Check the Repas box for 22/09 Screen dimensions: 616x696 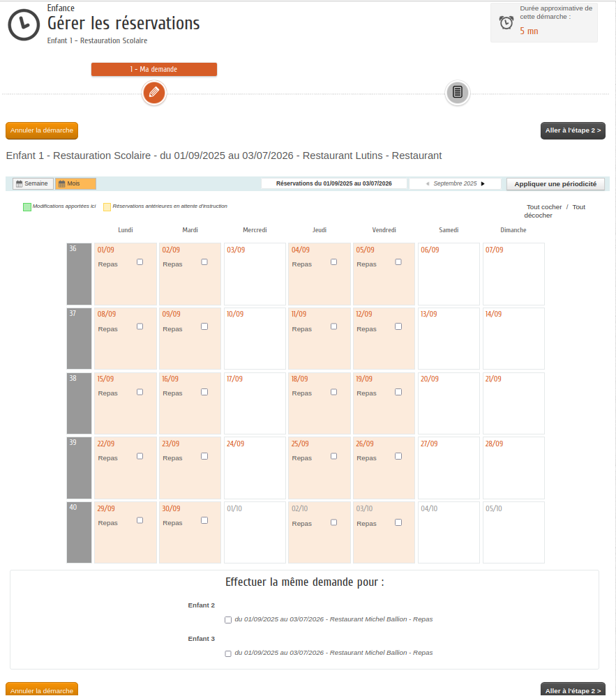pos(140,456)
